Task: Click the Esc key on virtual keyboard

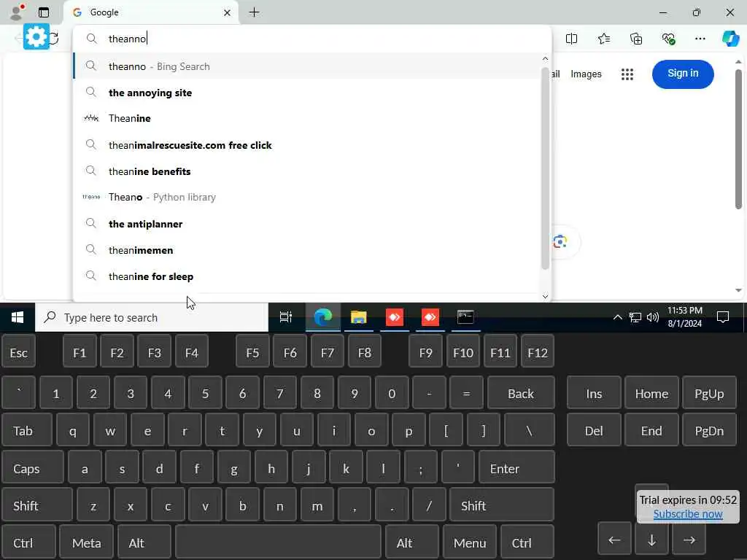Action: (18, 352)
